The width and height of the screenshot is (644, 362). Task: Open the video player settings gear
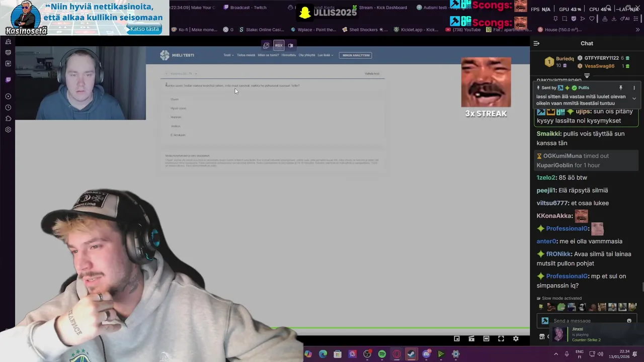516,339
